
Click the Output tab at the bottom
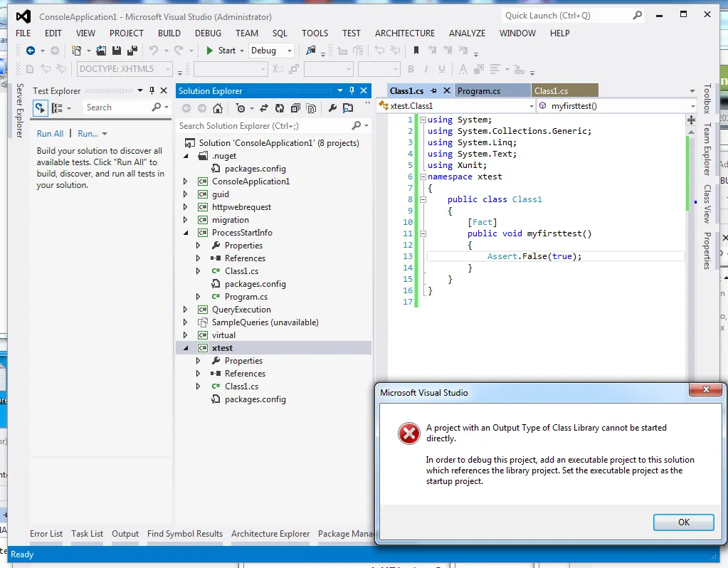[x=125, y=534]
